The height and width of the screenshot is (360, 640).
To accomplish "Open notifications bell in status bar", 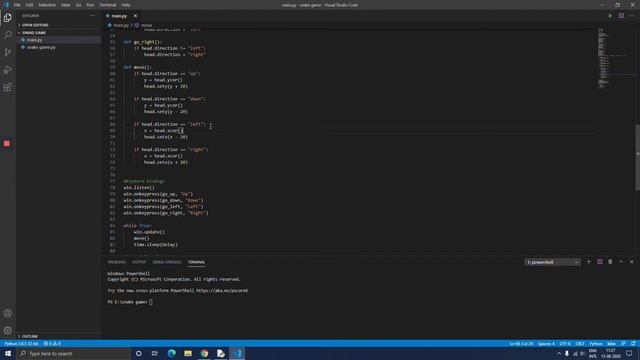I will 633,344.
